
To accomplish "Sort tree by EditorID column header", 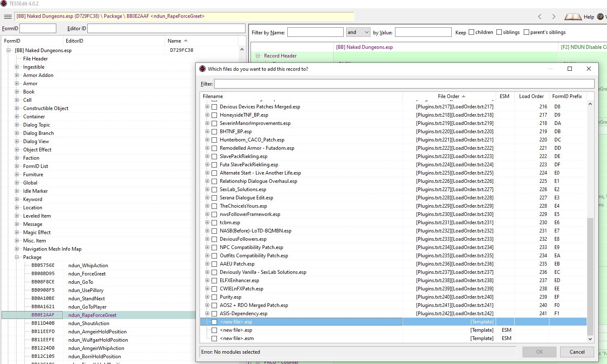I will [114, 41].
